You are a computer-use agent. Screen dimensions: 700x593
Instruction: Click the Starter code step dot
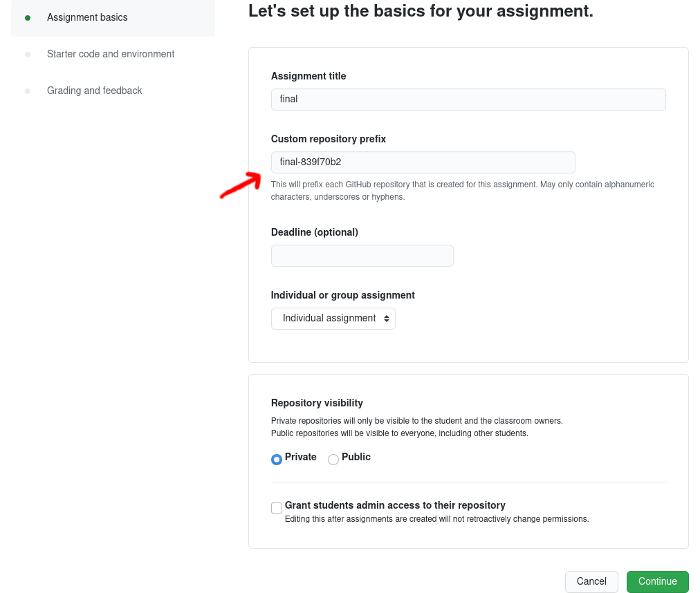(28, 55)
